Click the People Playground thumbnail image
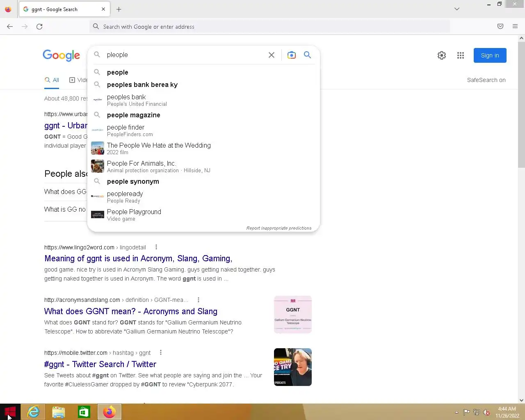Image resolution: width=525 pixels, height=420 pixels. click(x=98, y=215)
